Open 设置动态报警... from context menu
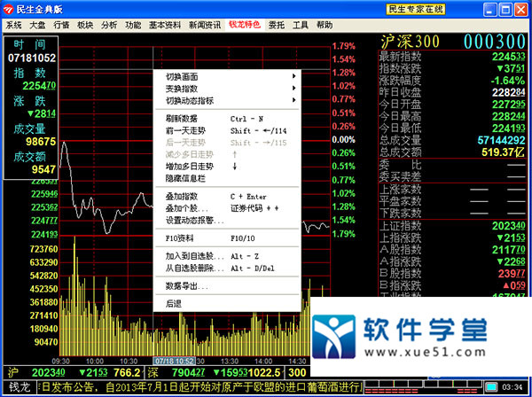This screenshot has width=532, height=397. (227, 221)
